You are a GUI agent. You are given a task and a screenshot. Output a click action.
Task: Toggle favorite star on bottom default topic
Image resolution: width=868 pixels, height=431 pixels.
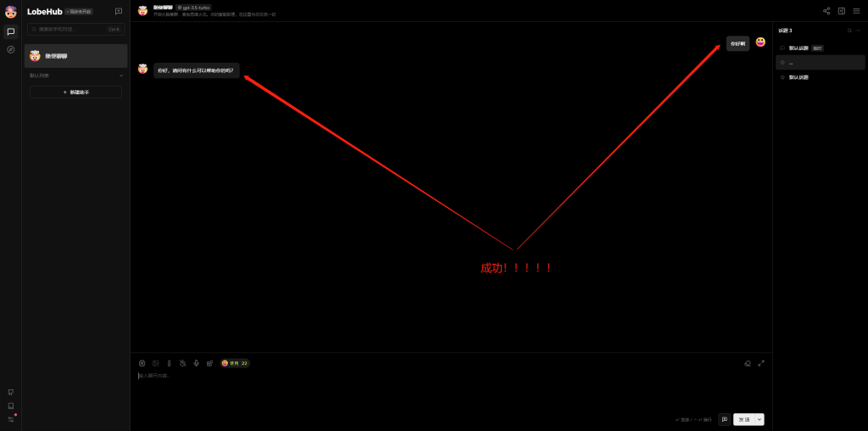coord(782,77)
